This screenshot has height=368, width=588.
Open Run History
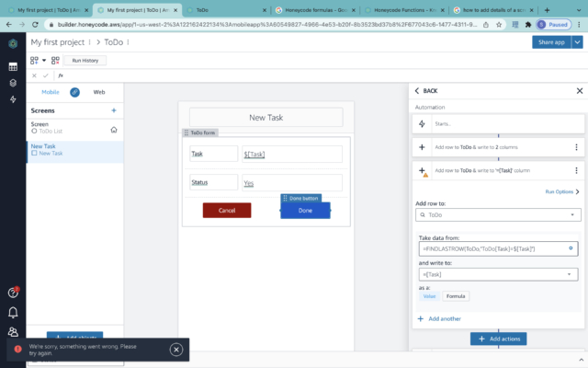(85, 61)
